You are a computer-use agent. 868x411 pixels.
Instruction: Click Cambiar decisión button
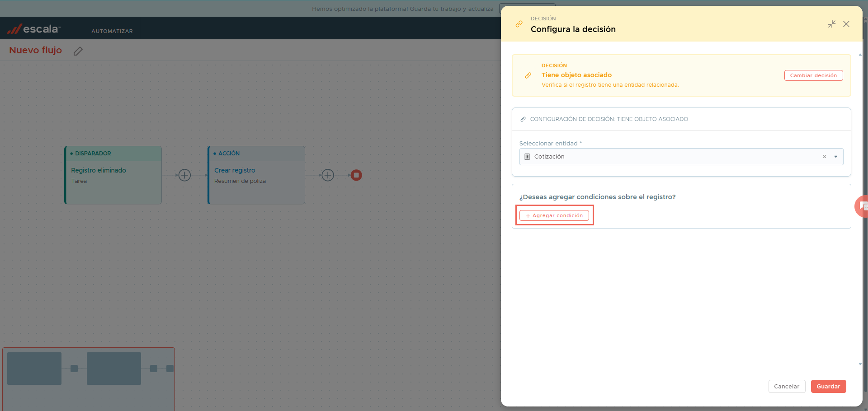[813, 75]
